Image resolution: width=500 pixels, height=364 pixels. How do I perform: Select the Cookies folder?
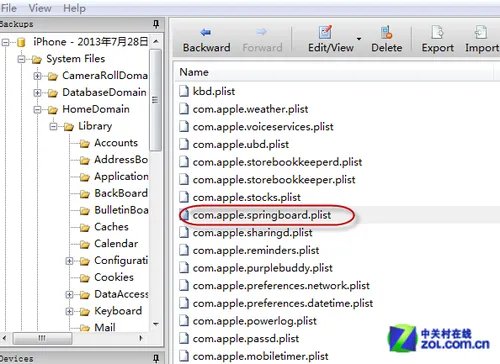114,277
